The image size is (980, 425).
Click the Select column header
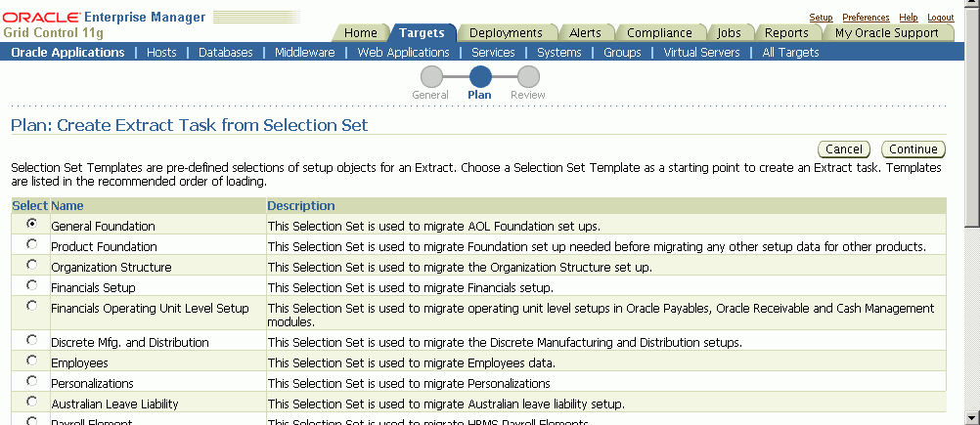tap(30, 206)
